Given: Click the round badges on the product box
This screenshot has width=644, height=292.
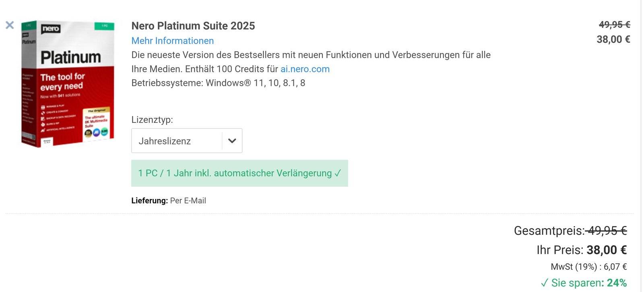Looking at the screenshot, I should coord(96,133).
